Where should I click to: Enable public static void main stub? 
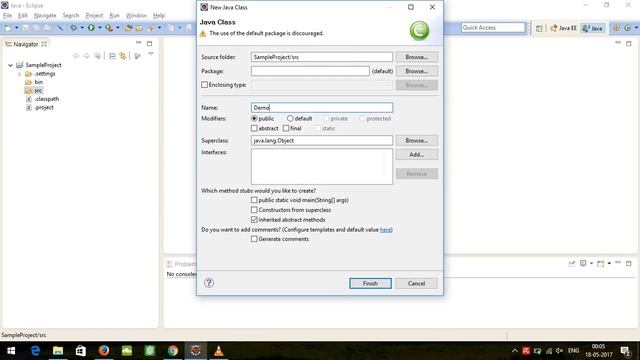[254, 200]
